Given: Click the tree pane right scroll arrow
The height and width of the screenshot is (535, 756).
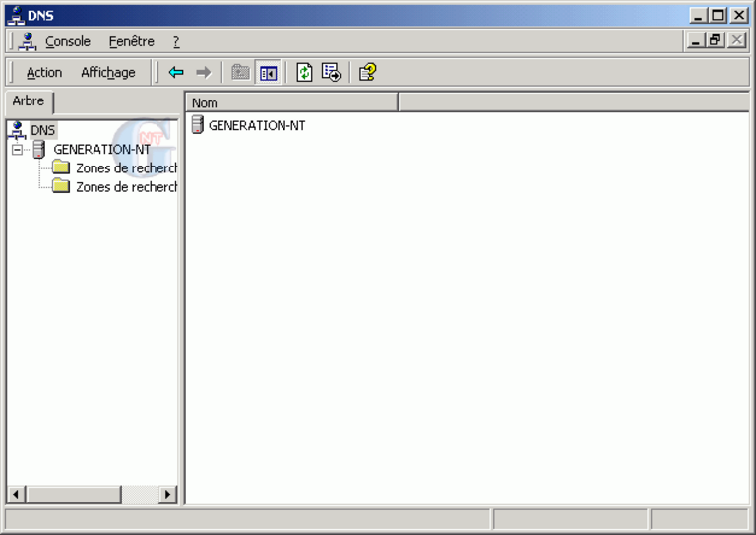Looking at the screenshot, I should pyautogui.click(x=167, y=494).
